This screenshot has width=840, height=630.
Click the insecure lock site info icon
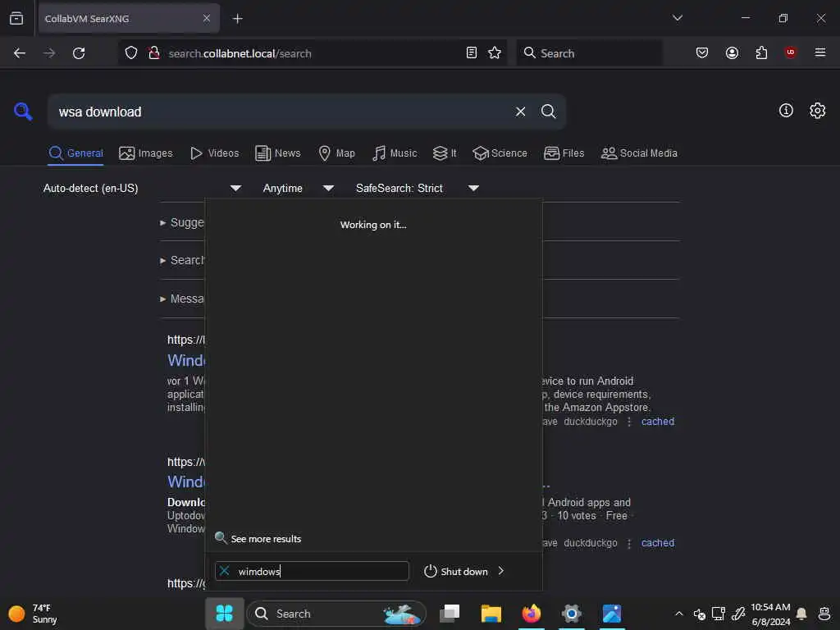153,52
